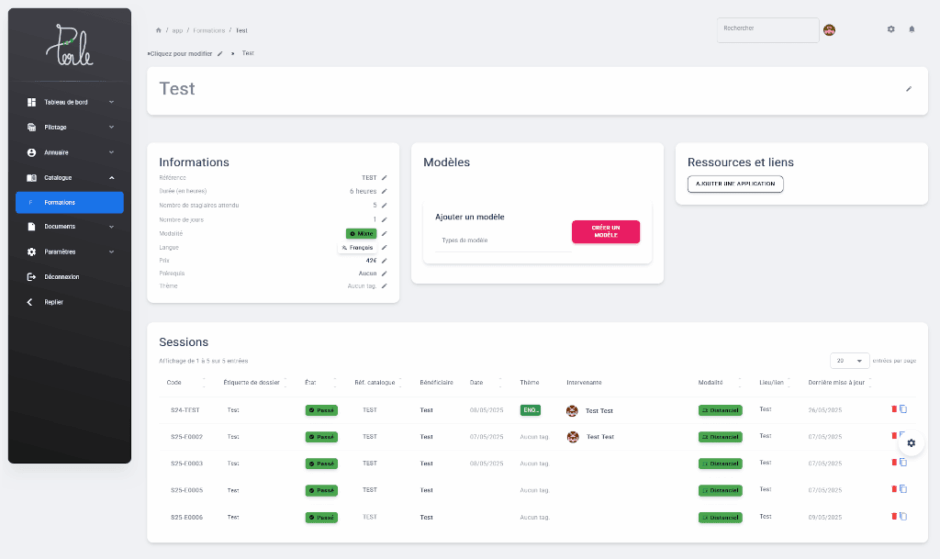Open Formations breadcrumb link
This screenshot has height=559, width=940.
click(x=209, y=31)
